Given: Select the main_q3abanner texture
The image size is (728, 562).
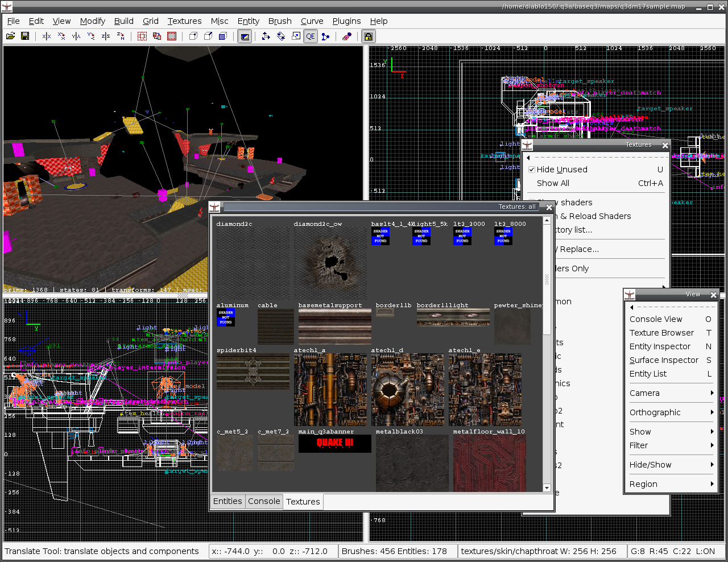Looking at the screenshot, I should click(x=335, y=444).
